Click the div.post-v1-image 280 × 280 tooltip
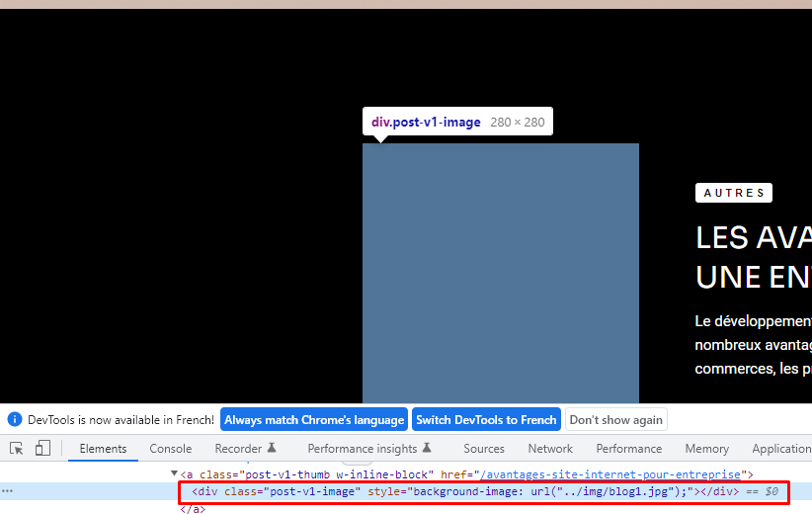 (457, 122)
